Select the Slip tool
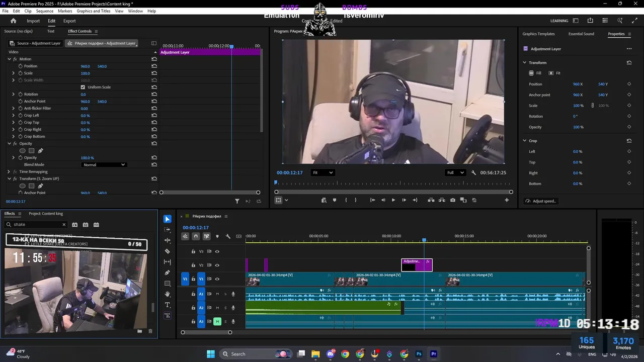This screenshot has width=644, height=362. 168,262
